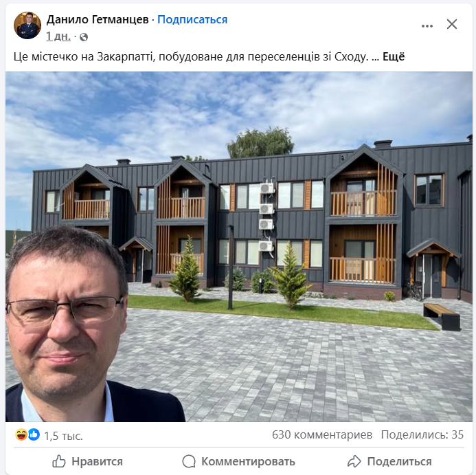The width and height of the screenshot is (476, 475).
Task: Click the speech bubble comment icon
Action: 189,461
